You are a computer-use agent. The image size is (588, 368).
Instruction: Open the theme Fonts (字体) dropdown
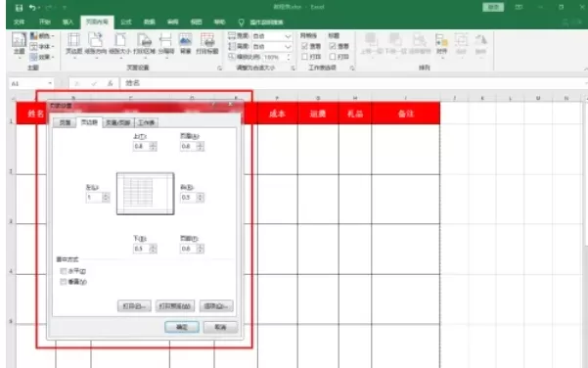42,47
